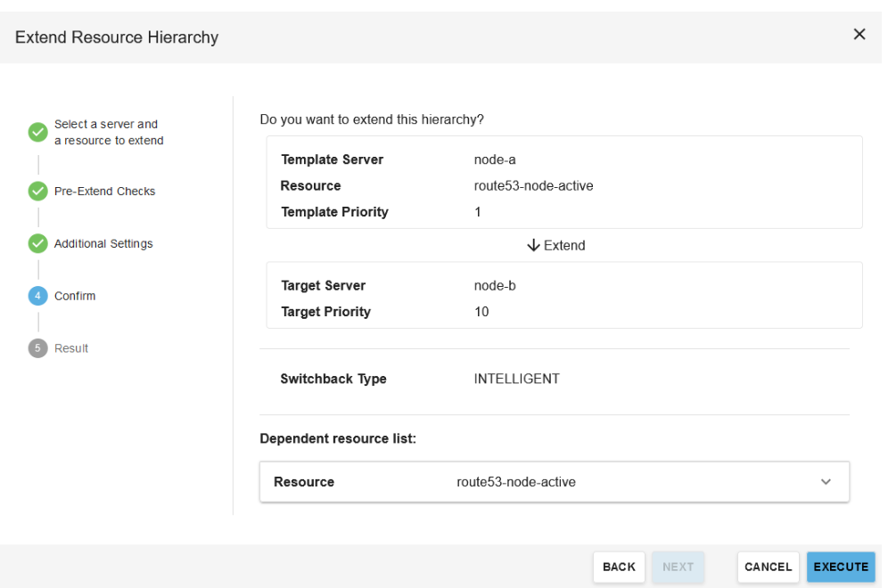
Task: Click the blue step 4 Confirm circle
Action: pyautogui.click(x=37, y=296)
